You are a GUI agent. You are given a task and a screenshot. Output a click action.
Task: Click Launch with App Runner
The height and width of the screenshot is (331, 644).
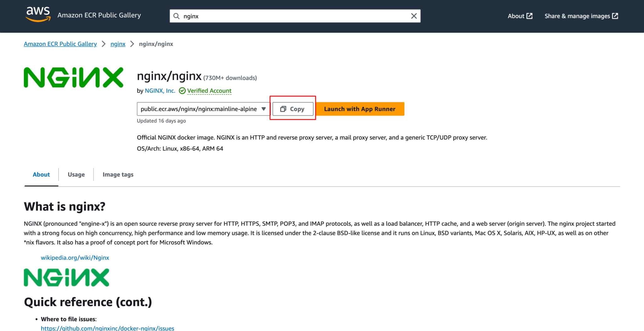(359, 109)
